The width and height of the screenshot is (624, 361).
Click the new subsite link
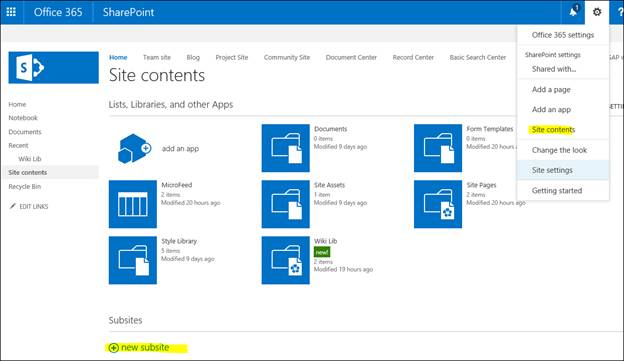click(145, 347)
